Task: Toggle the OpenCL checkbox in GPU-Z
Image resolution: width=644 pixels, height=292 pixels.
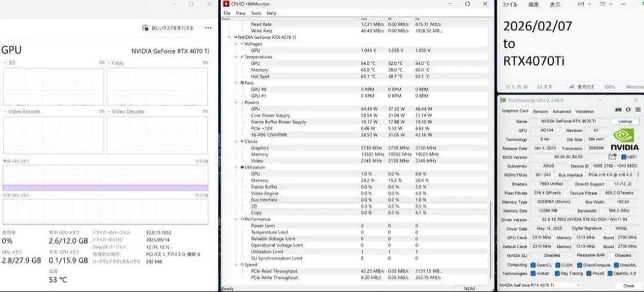Action: click(533, 265)
